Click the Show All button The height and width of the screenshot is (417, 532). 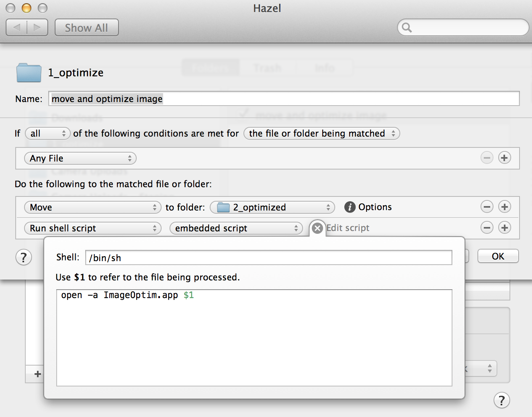[86, 27]
